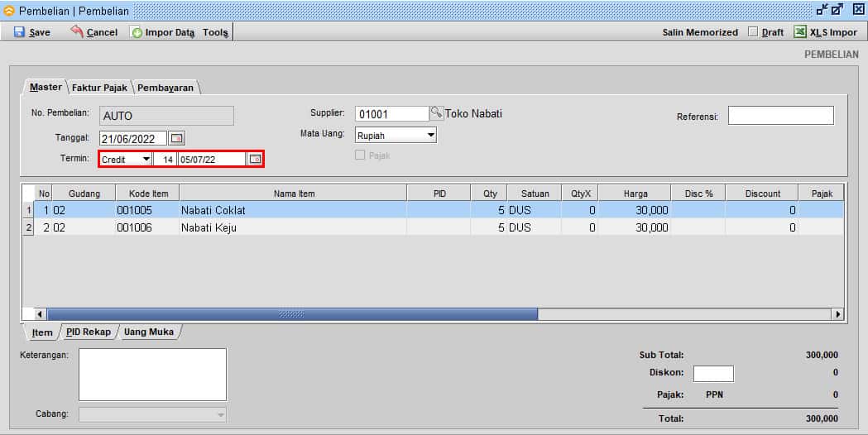
Task: Click the Keterangan text area
Action: point(152,374)
